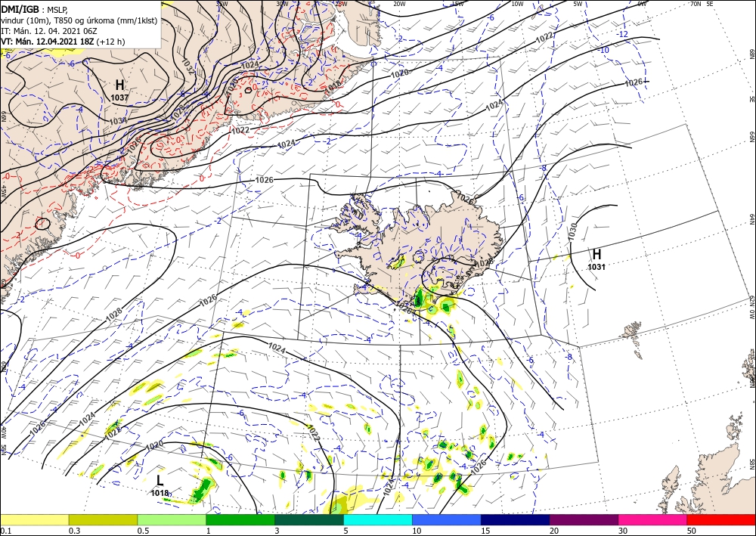
Task: Click the high pressure H symbol above 1031
Action: pos(596,254)
